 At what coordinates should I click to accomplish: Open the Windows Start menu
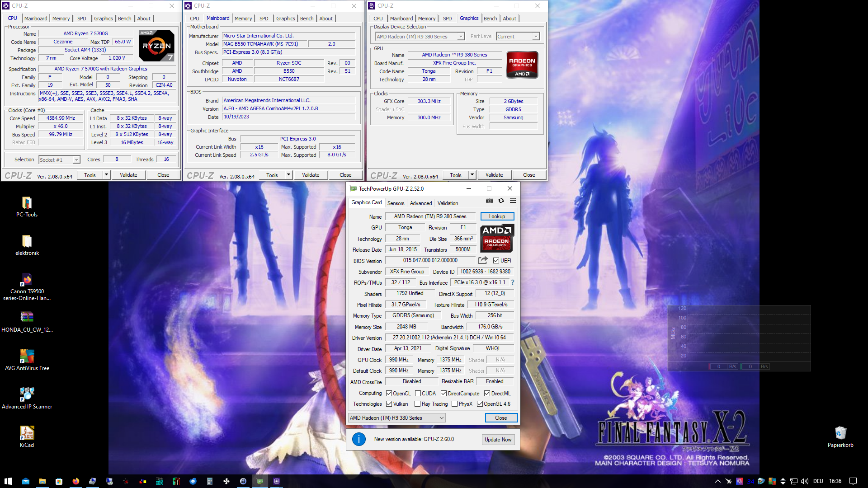tap(8, 481)
